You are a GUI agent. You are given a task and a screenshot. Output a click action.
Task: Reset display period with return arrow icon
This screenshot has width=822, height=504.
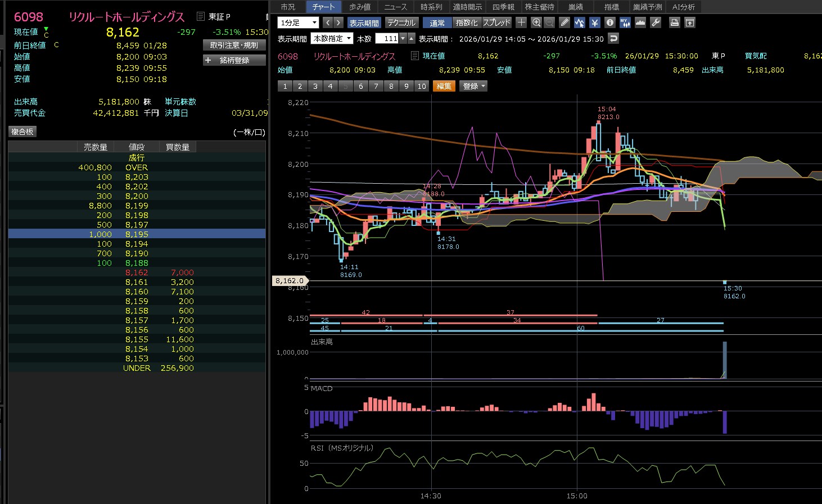pos(614,39)
